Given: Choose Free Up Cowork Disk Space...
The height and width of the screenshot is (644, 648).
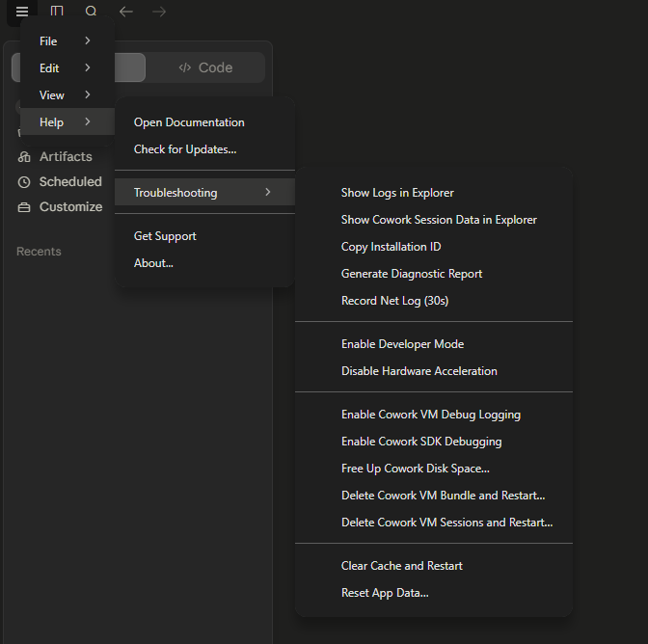Looking at the screenshot, I should [434, 469].
